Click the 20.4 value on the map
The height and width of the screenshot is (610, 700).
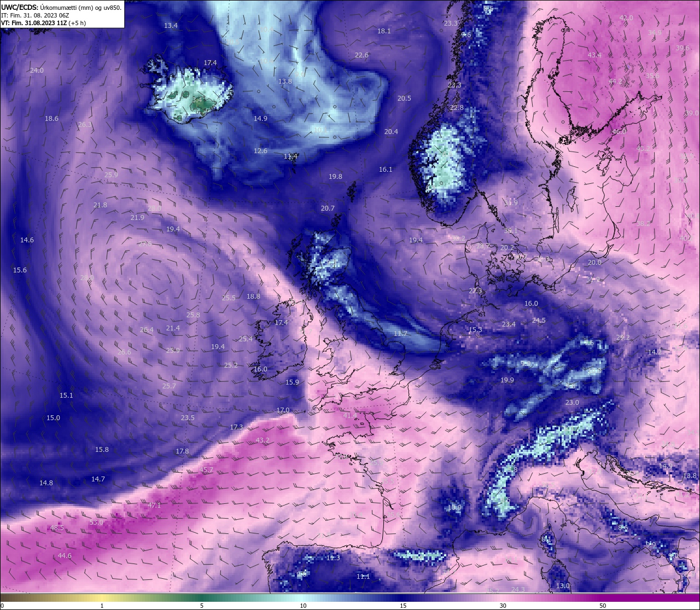(391, 132)
